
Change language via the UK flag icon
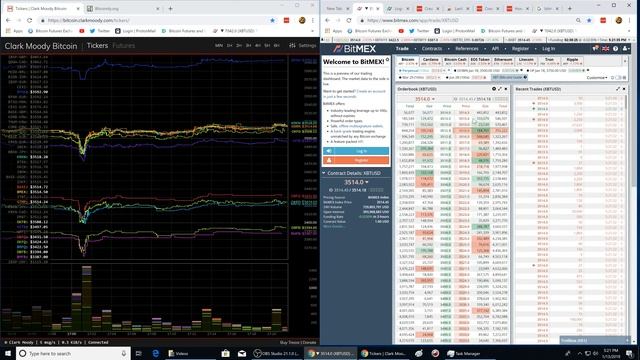606,49
